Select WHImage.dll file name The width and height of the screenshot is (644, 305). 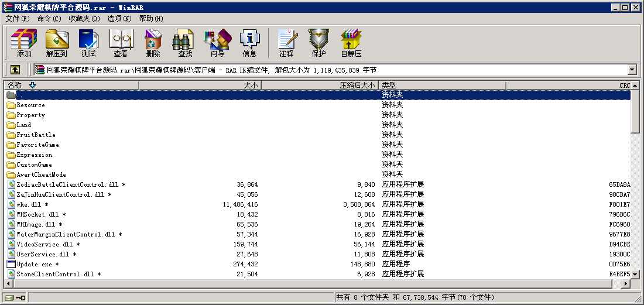39,225
